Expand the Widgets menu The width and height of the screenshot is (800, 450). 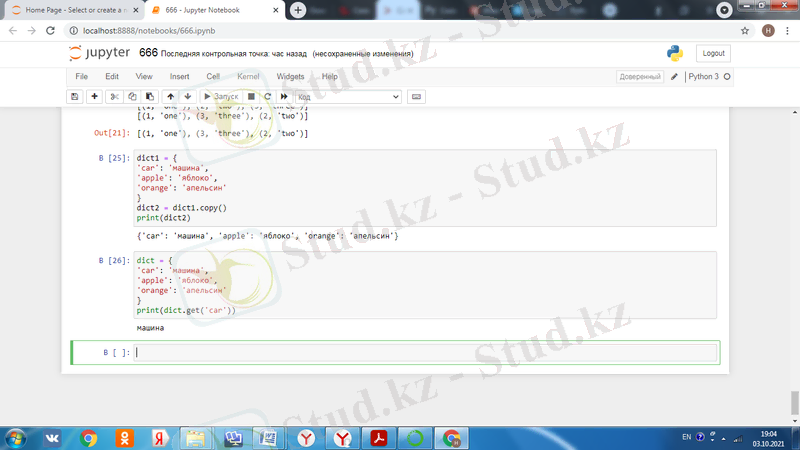pos(290,76)
